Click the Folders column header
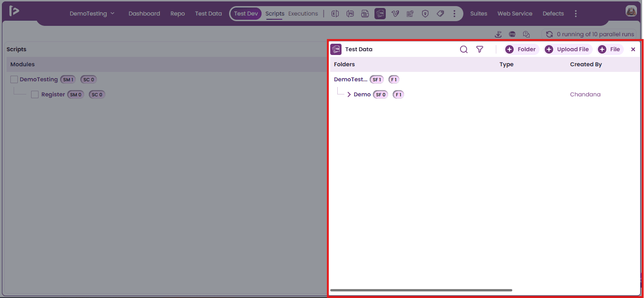This screenshot has height=298, width=644. [x=344, y=64]
